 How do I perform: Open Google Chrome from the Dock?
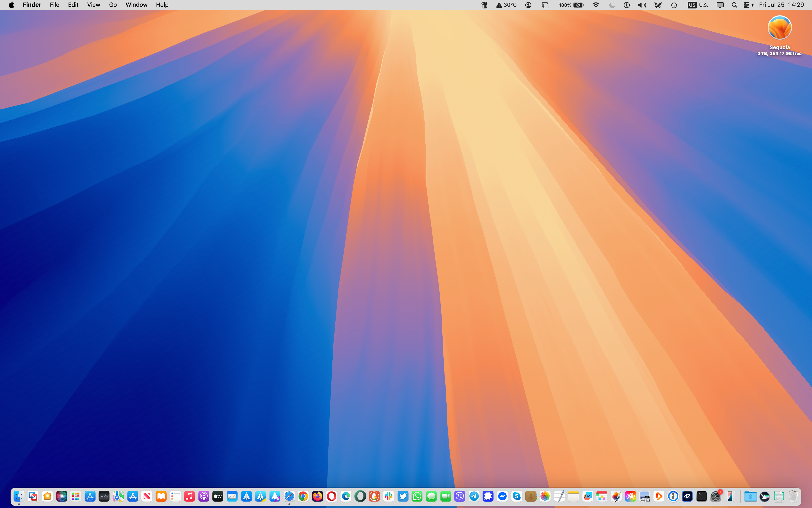click(303, 496)
